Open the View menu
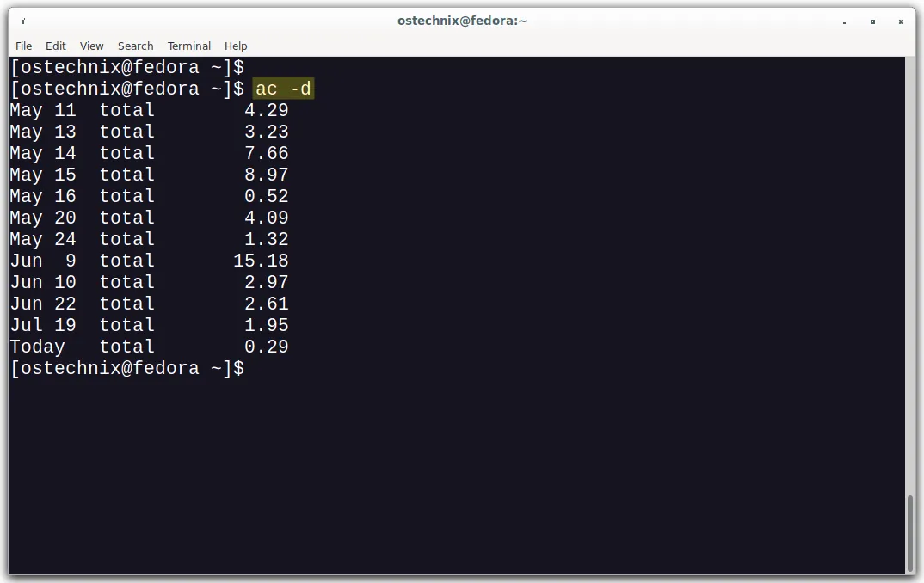The height and width of the screenshot is (583, 924). [91, 46]
